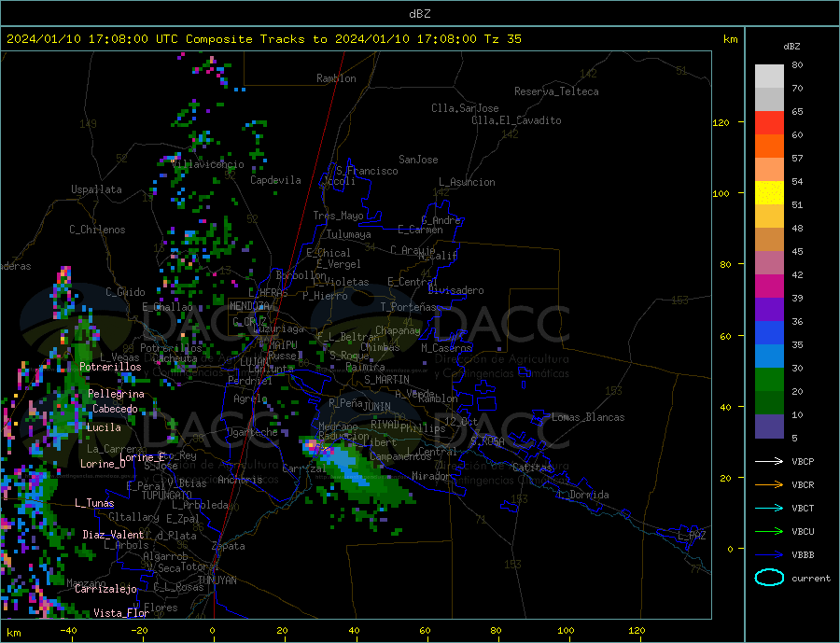Click the orange VBCR arrow legend icon
Screen dimensions: 840x643
tap(769, 485)
